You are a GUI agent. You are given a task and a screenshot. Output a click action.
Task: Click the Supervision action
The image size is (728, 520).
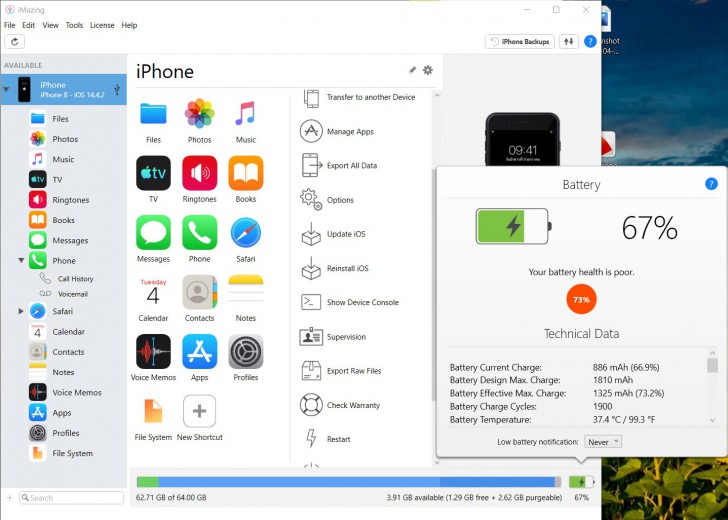click(x=333, y=337)
